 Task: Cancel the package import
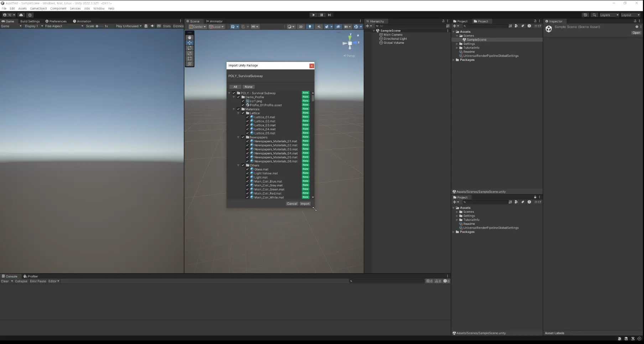point(292,204)
